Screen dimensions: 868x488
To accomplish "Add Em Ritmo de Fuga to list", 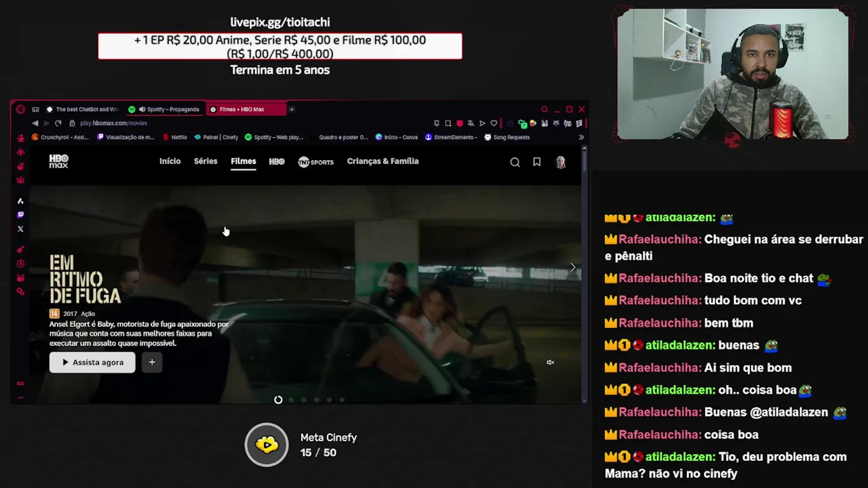I will coord(152,363).
